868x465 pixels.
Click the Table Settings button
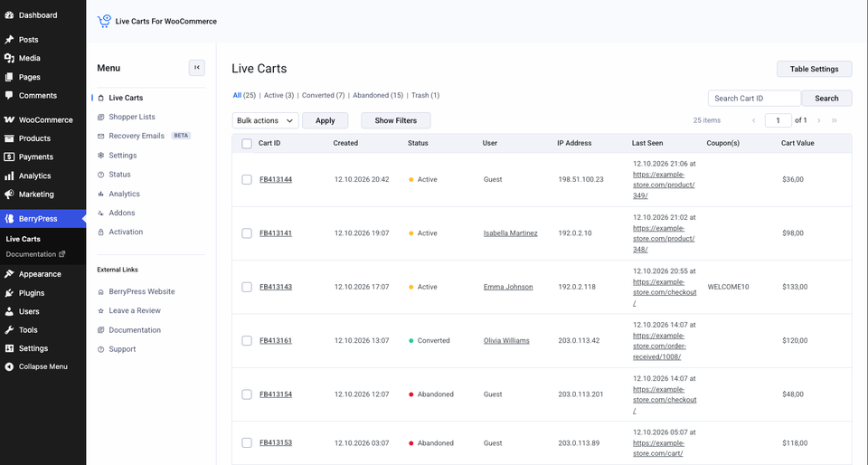pos(815,69)
